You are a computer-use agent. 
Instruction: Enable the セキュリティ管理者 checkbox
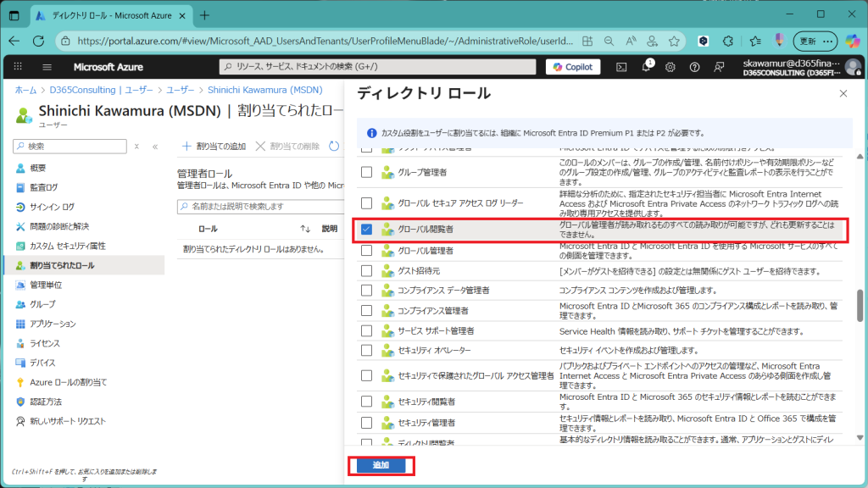pos(366,422)
